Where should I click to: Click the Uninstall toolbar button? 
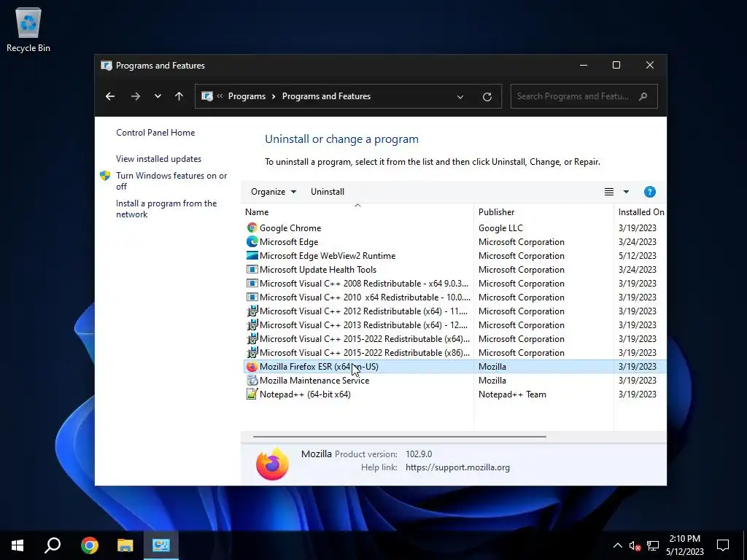point(328,192)
